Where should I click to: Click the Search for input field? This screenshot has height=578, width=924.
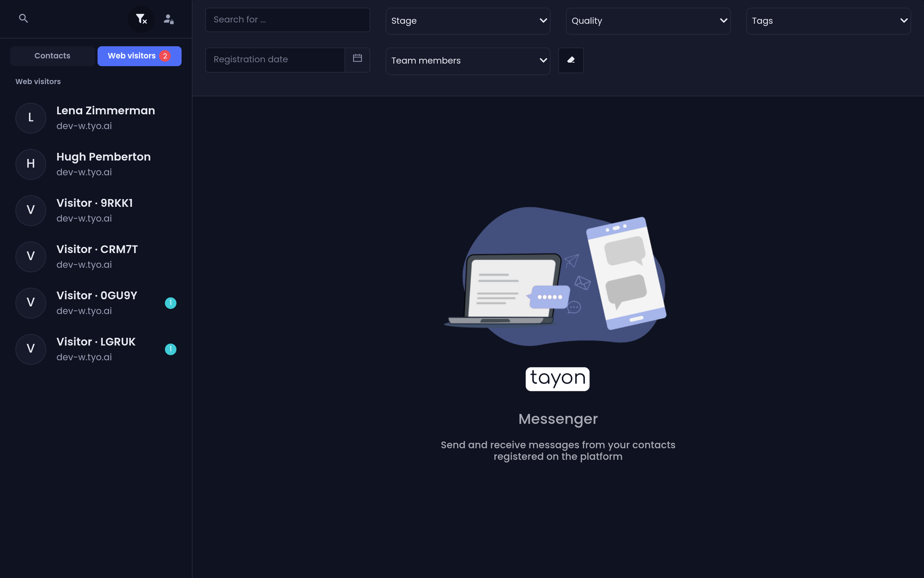[x=287, y=20]
